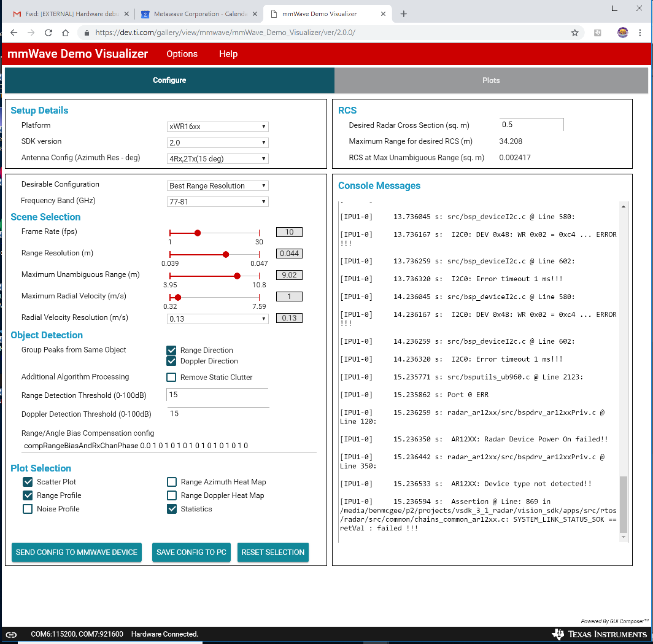Image resolution: width=653 pixels, height=644 pixels.
Task: Close the mmWave Demo Visualizer tab
Action: click(x=383, y=14)
